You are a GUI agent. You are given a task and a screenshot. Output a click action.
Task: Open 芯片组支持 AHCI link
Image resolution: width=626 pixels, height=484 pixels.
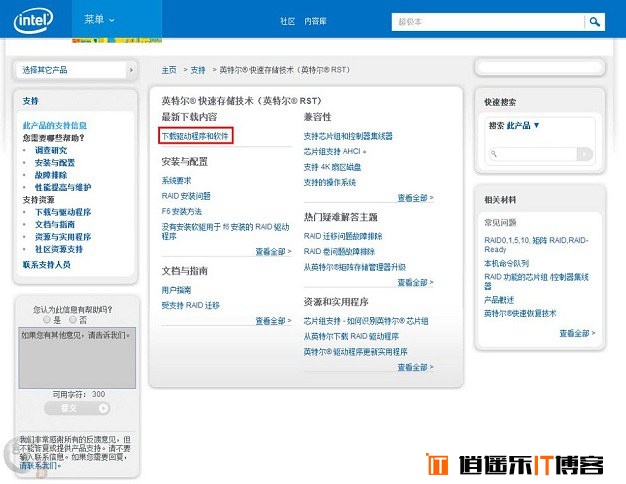(x=335, y=152)
